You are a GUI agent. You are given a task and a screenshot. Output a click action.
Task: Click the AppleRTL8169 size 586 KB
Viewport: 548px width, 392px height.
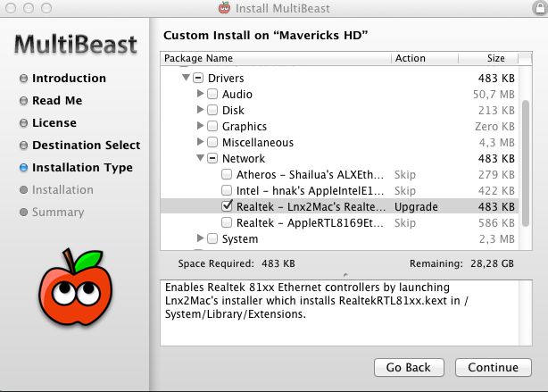click(496, 222)
